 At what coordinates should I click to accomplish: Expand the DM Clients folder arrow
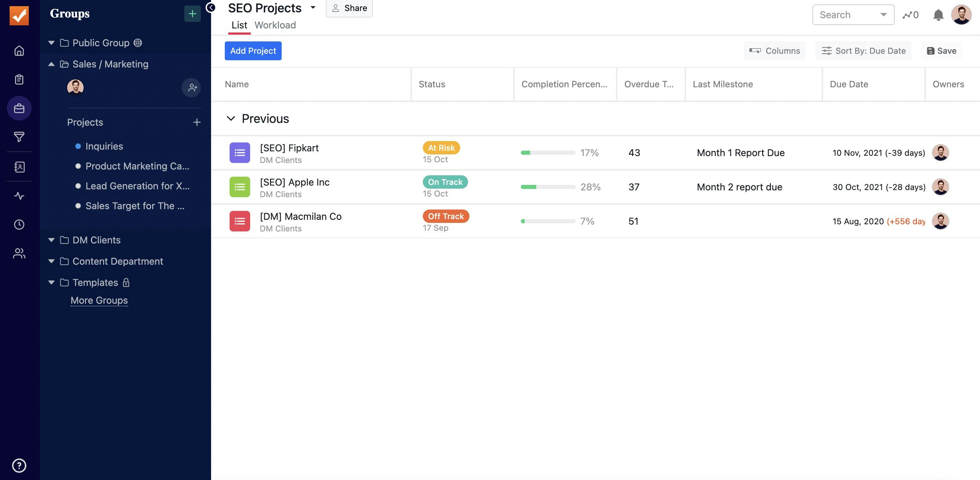pyautogui.click(x=51, y=240)
